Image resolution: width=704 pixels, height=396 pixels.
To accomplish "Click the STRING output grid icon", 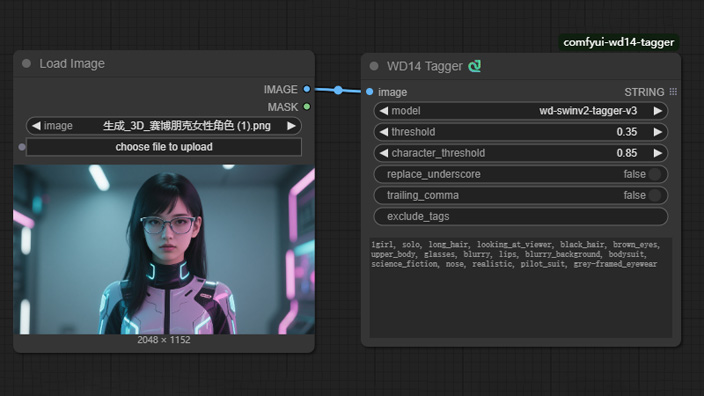I will [673, 92].
